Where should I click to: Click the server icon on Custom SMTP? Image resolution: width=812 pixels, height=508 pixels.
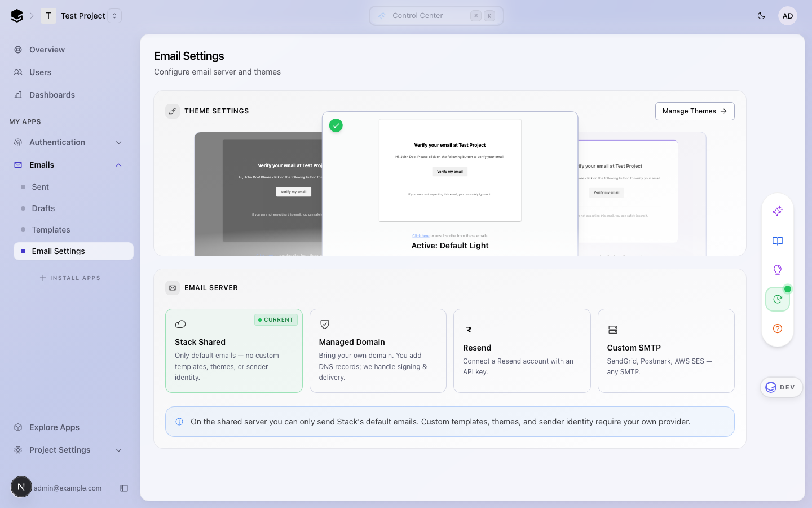[613, 330]
